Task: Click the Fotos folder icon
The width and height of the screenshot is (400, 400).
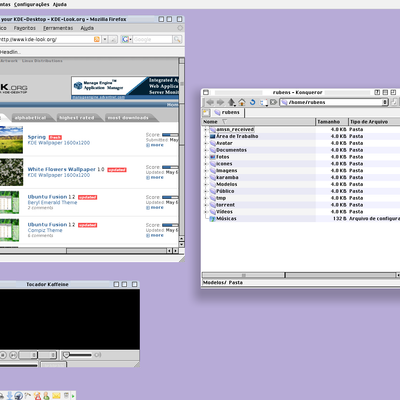Action: tap(213, 157)
